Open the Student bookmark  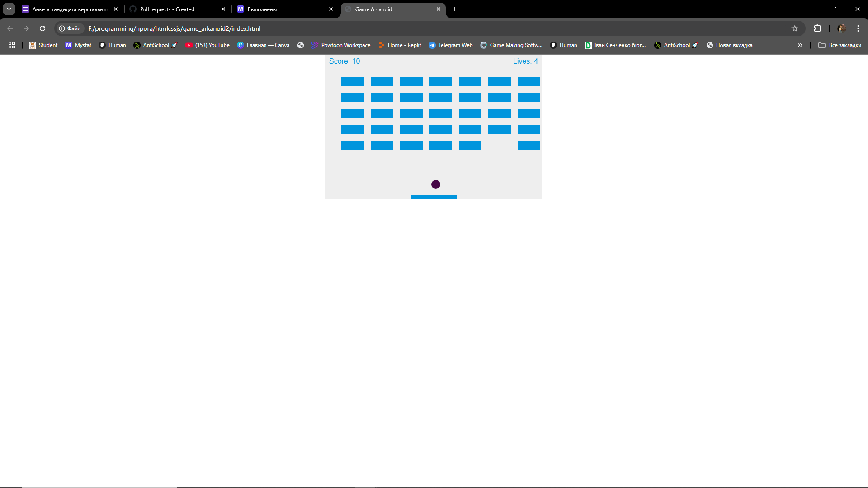[43, 45]
